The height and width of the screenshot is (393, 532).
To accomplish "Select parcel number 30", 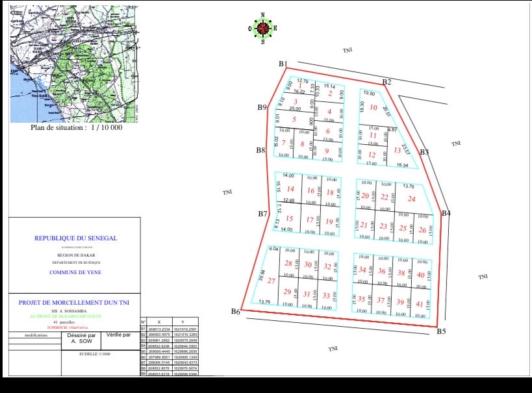I will 308,264.
